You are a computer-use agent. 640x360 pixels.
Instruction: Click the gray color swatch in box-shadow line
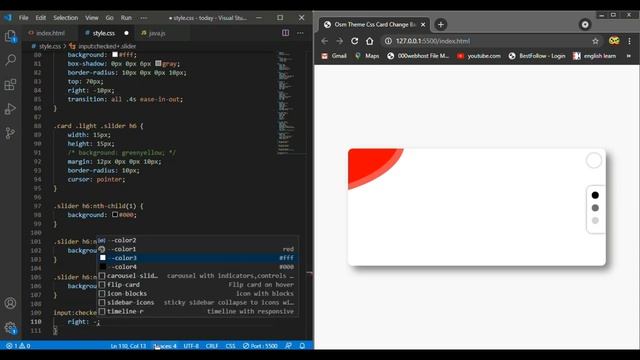tap(158, 63)
